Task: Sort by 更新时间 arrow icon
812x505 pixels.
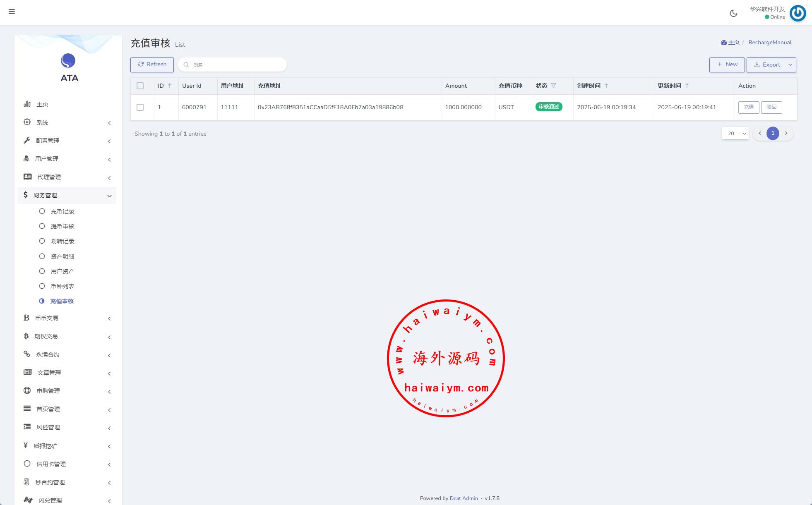Action: [687, 86]
